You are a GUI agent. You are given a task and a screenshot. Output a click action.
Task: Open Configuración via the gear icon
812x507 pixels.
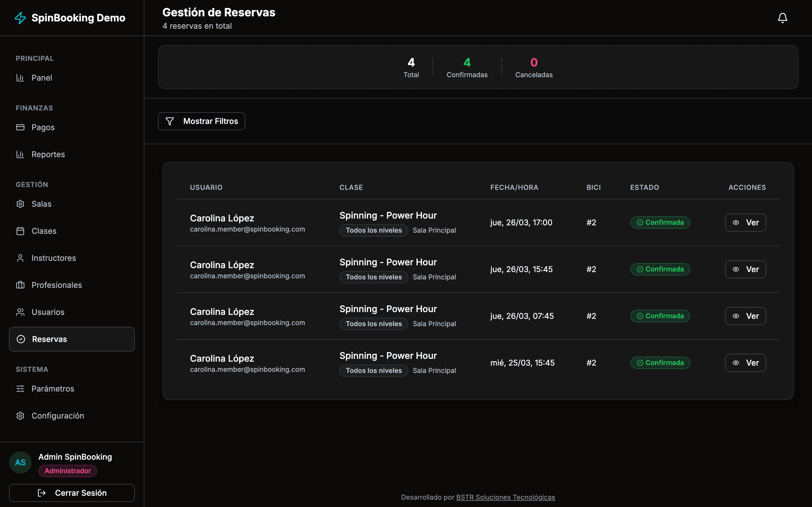click(20, 415)
